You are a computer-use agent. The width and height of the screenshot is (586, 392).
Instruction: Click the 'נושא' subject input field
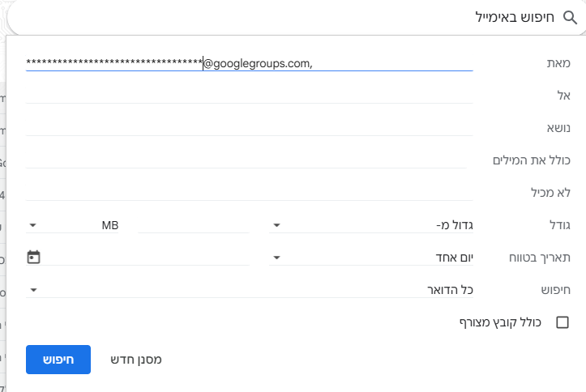(250, 127)
